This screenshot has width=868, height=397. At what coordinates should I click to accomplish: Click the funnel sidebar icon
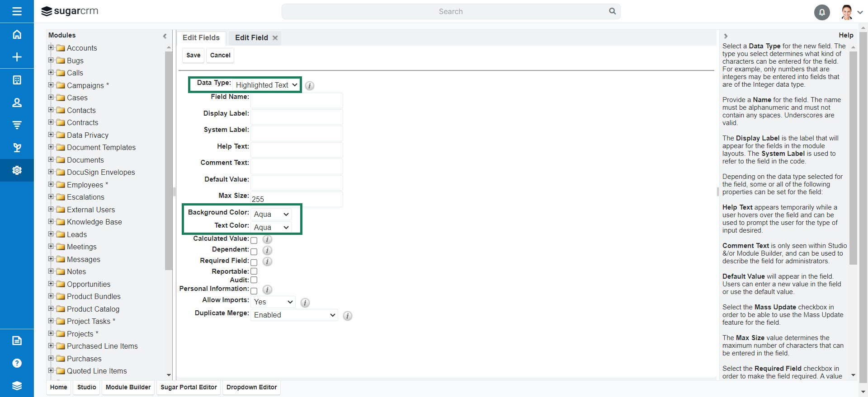click(x=17, y=125)
